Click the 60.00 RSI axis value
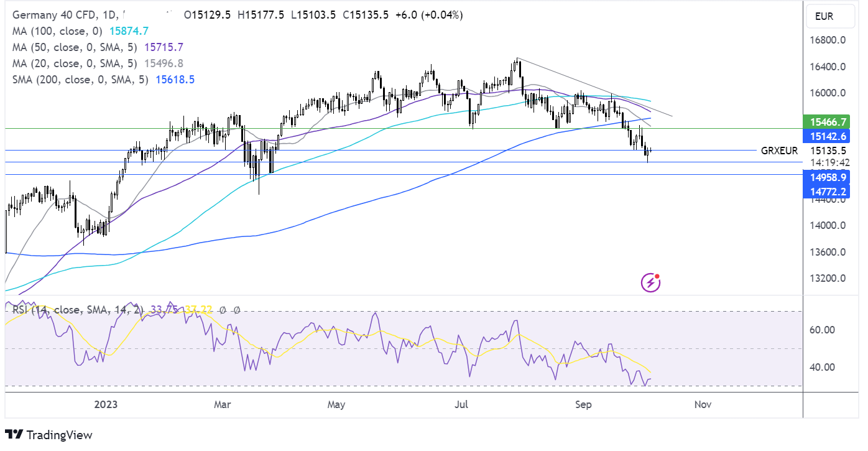 pyautogui.click(x=821, y=330)
